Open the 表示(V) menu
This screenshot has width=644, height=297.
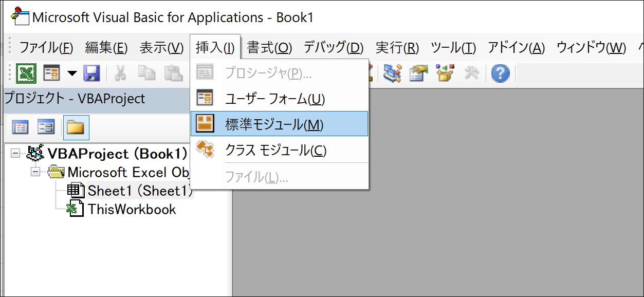[161, 48]
